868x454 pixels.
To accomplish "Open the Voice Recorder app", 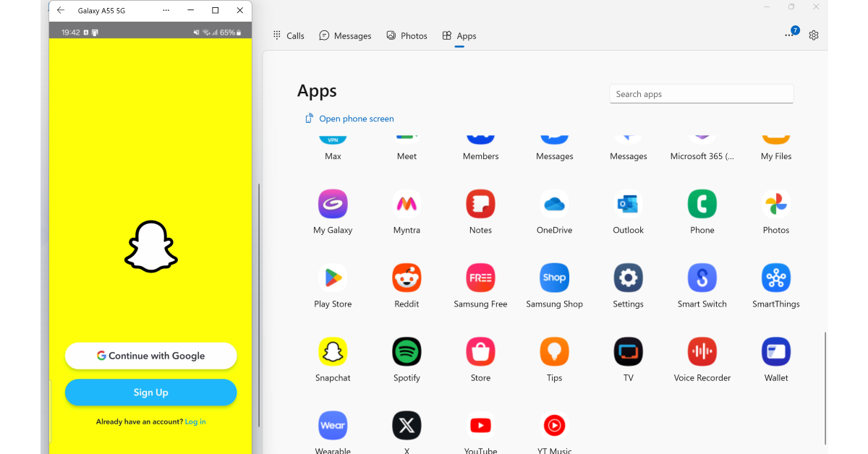I will [x=702, y=351].
